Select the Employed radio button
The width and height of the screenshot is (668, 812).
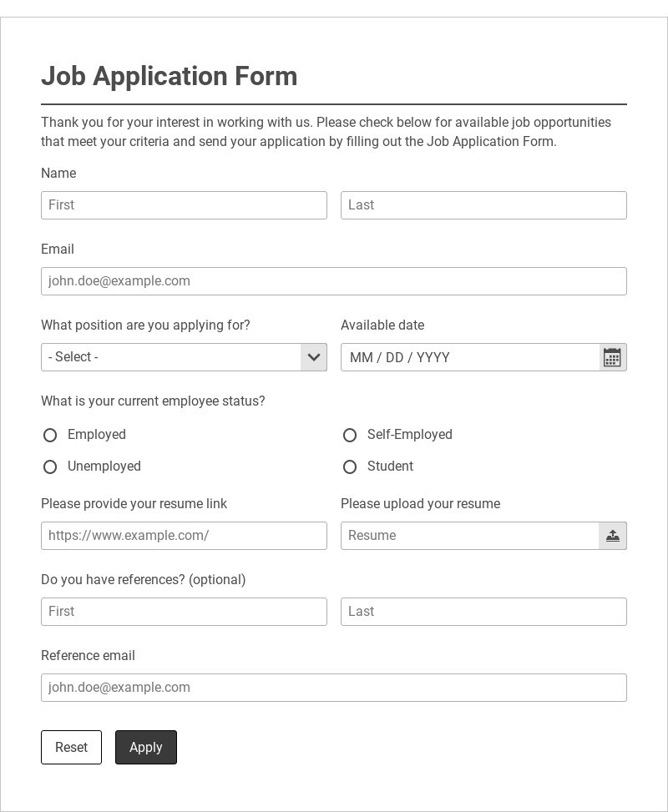(x=50, y=435)
